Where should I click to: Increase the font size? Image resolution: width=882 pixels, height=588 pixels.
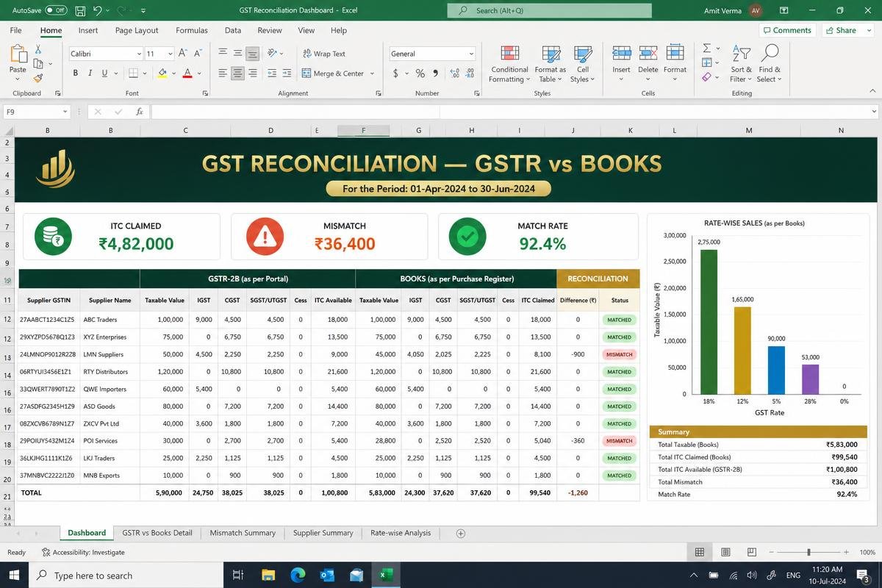tap(184, 54)
